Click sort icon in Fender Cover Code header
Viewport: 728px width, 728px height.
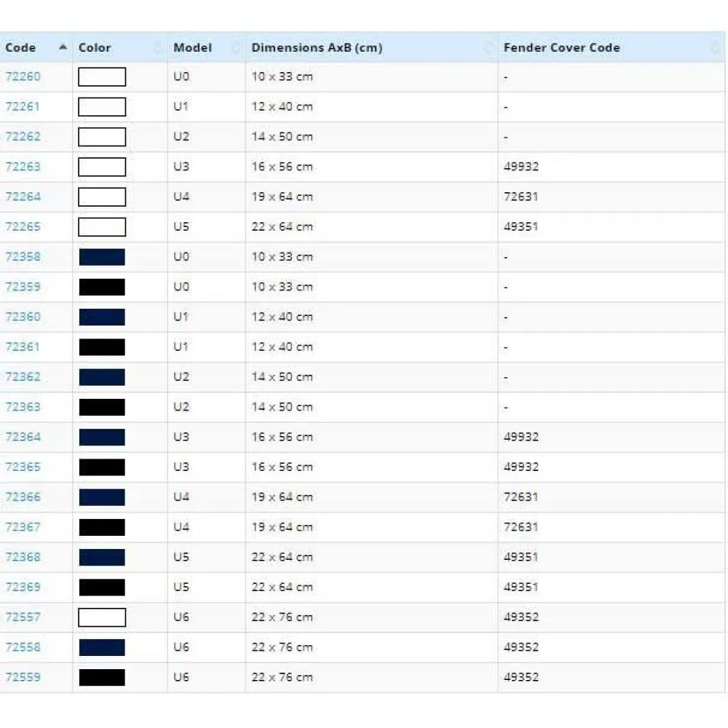click(716, 48)
